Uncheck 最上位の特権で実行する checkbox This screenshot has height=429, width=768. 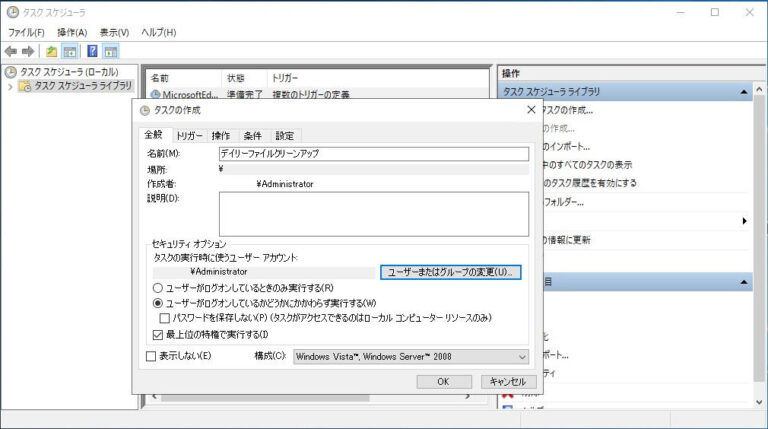tap(157, 334)
